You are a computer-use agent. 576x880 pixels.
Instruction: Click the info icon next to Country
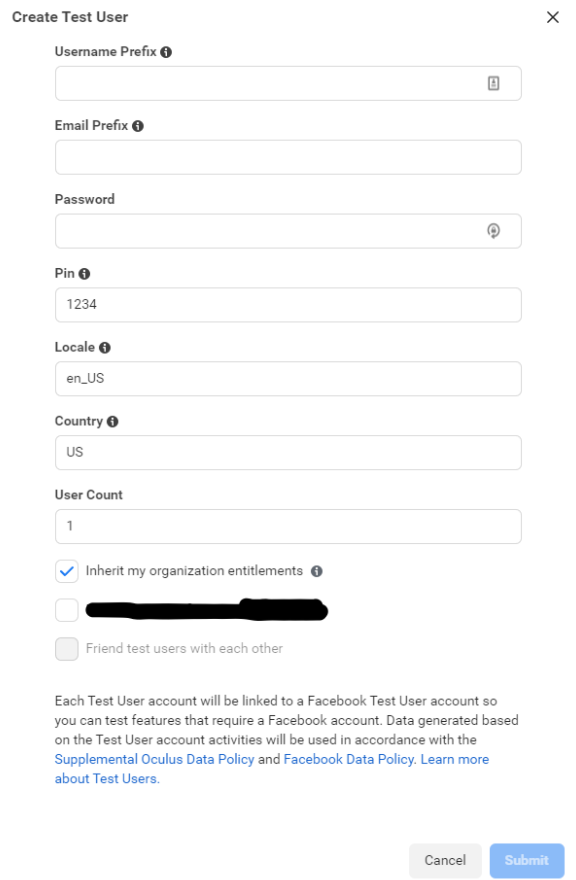click(112, 422)
